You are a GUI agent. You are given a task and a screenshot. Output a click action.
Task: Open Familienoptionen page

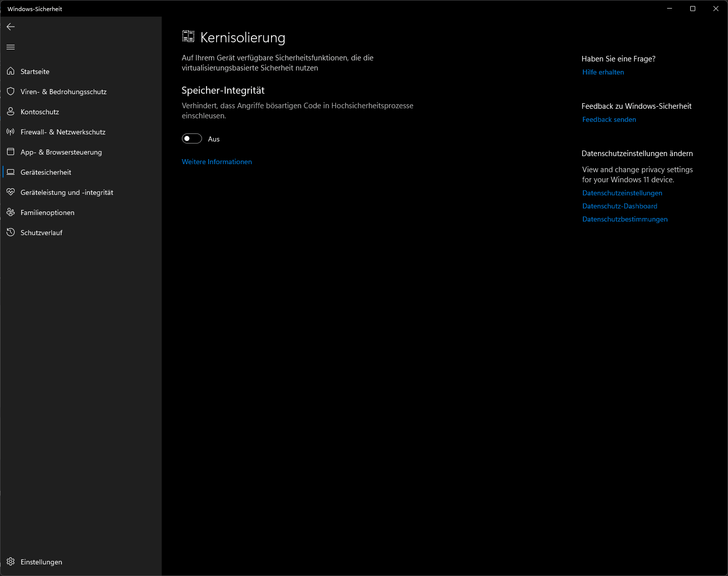pyautogui.click(x=81, y=212)
